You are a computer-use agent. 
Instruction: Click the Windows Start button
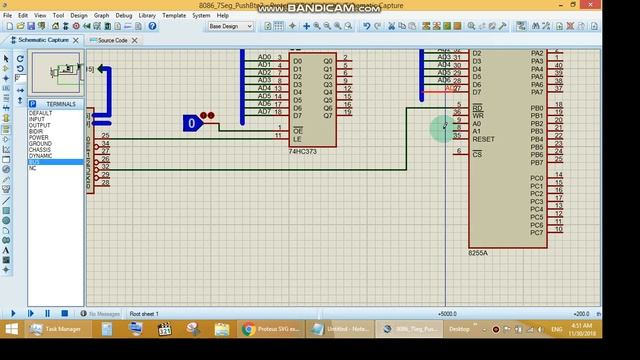(12, 329)
